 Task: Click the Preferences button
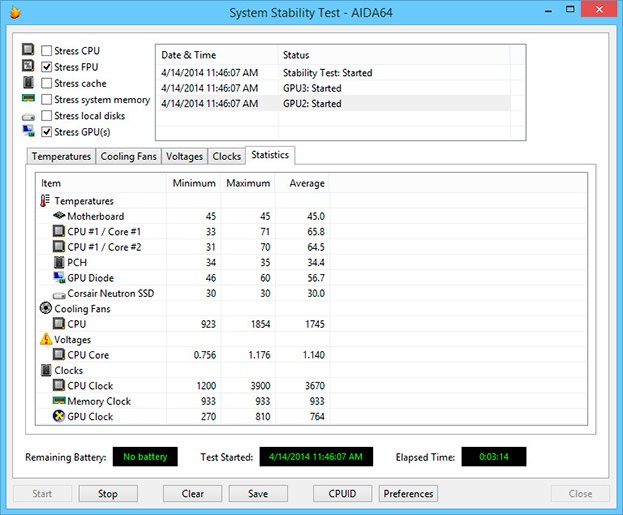click(408, 494)
